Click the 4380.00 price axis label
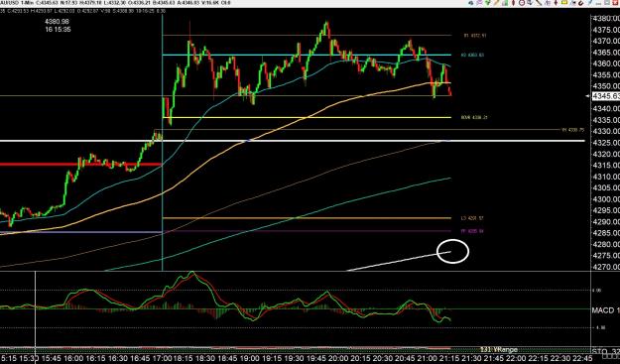 [x=606, y=18]
